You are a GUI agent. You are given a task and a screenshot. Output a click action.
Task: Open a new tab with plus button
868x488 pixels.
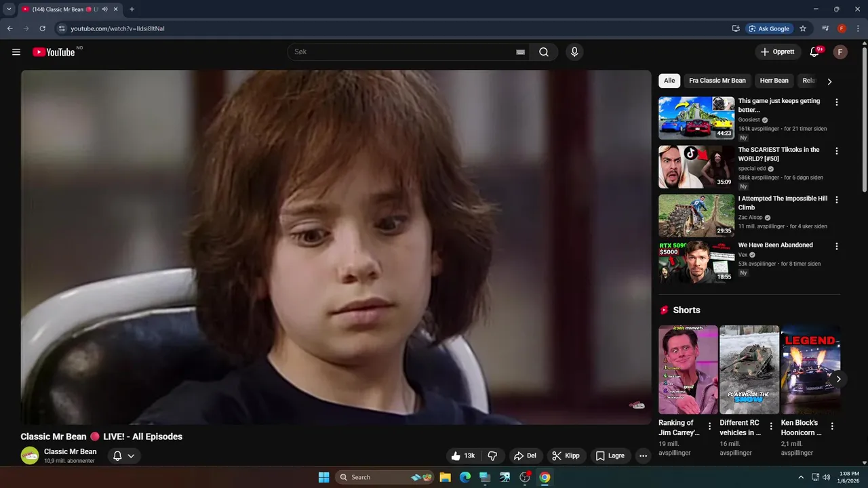pos(132,9)
